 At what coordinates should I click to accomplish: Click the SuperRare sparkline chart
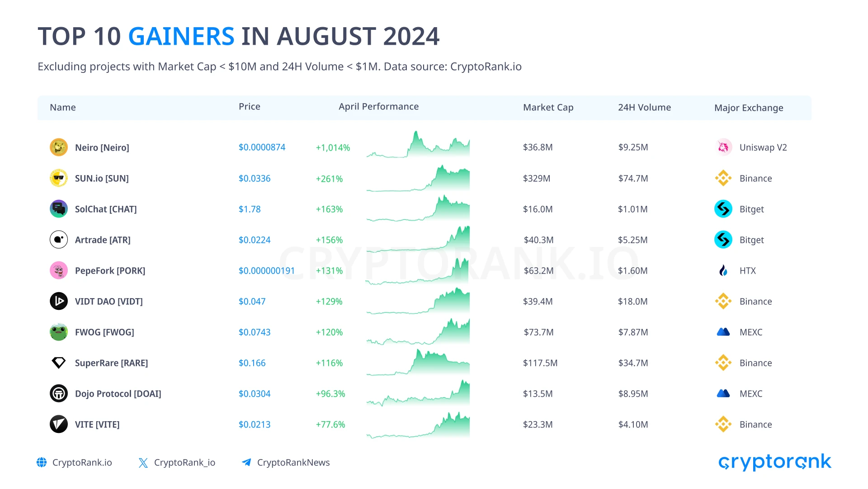tap(418, 362)
